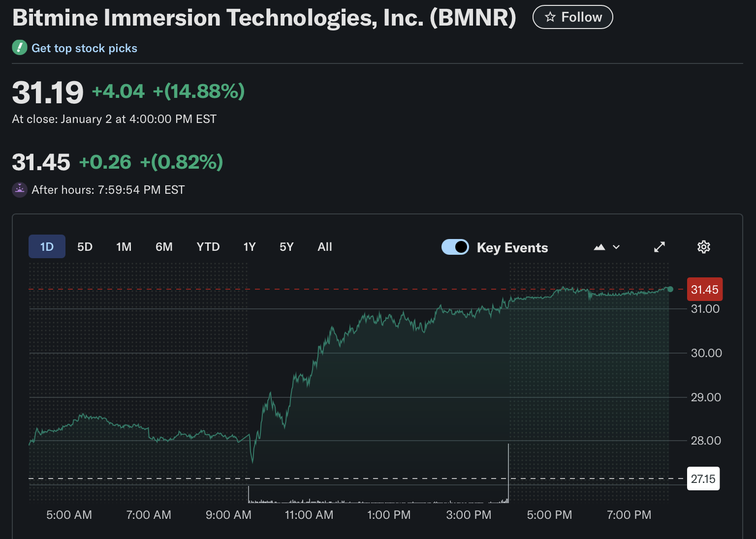Switch to the 5D range tab
756x539 pixels.
(x=85, y=247)
